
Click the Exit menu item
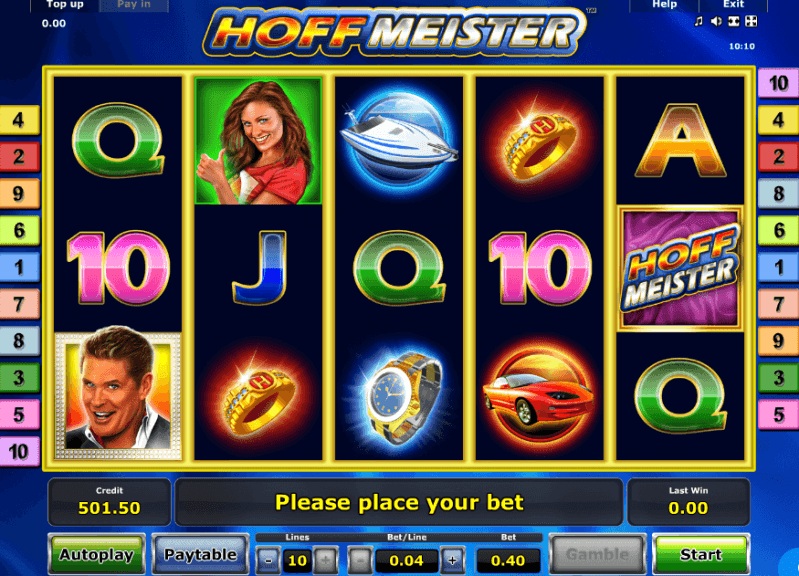pyautogui.click(x=733, y=5)
